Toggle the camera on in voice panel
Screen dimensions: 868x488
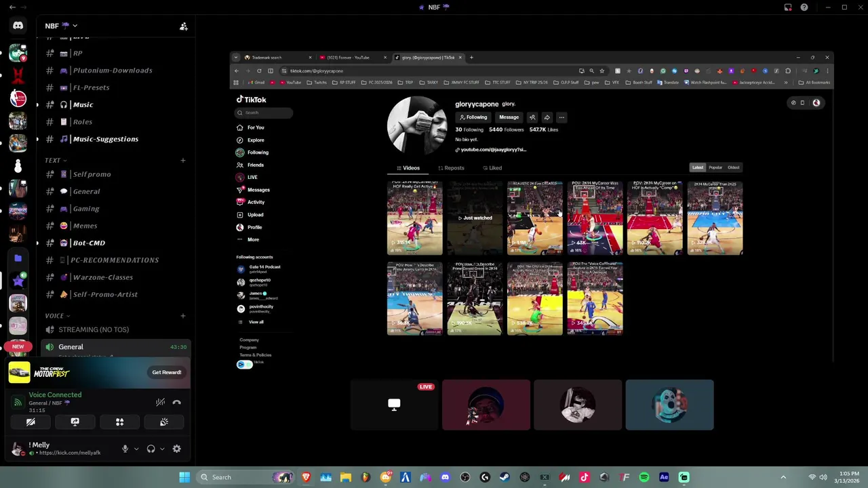point(31,422)
